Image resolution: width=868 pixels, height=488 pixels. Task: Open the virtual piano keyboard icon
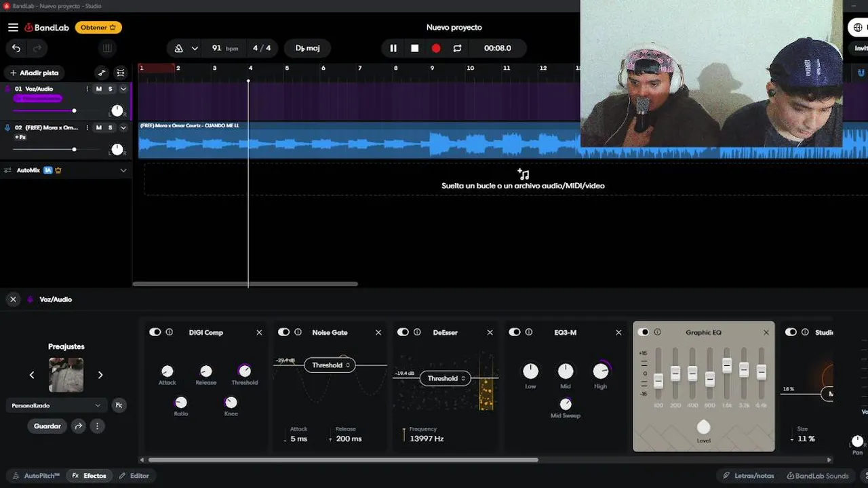(106, 48)
